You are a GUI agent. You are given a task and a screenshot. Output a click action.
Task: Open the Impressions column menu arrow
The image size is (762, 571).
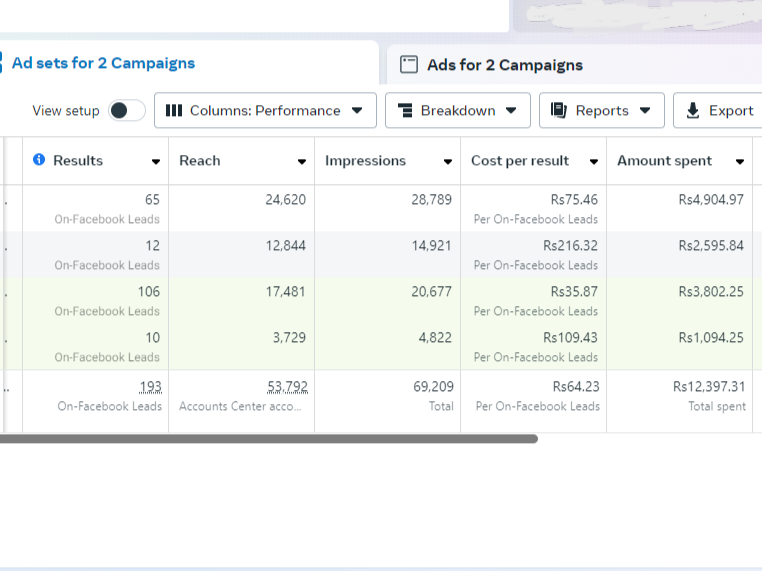(448, 162)
